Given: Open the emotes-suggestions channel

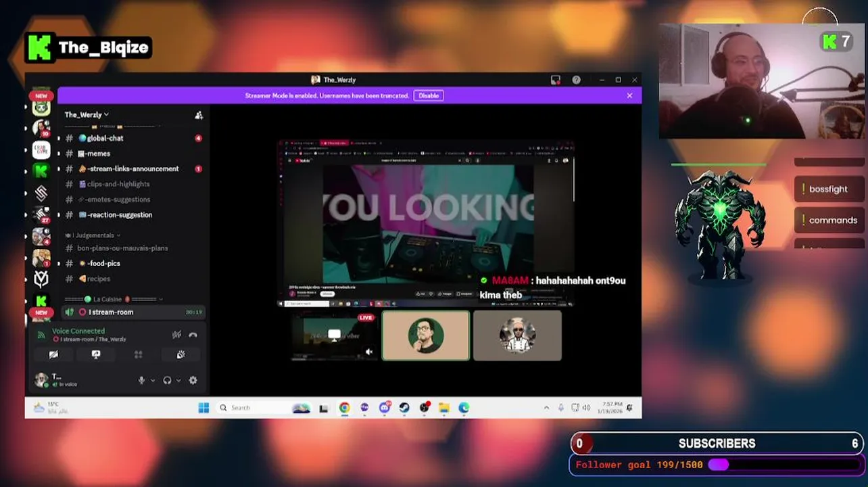Looking at the screenshot, I should 133,200.
